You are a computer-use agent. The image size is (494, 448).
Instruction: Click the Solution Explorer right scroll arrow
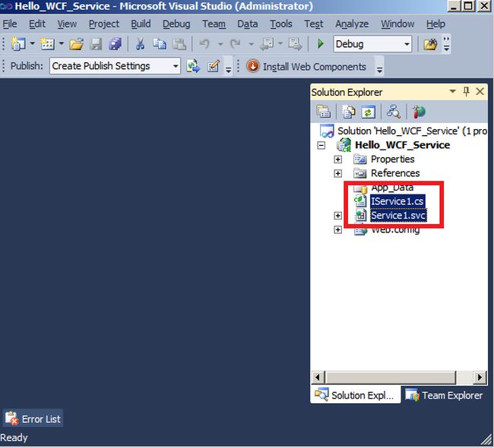(x=480, y=377)
